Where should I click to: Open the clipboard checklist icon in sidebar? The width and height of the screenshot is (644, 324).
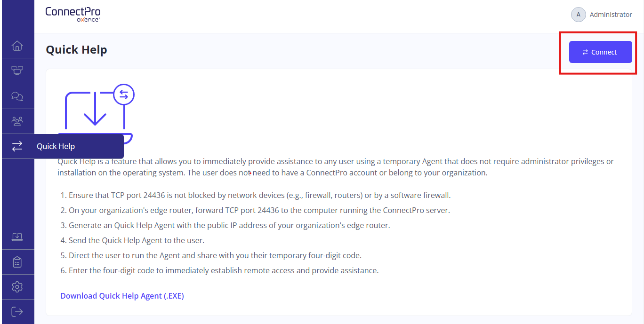(17, 262)
